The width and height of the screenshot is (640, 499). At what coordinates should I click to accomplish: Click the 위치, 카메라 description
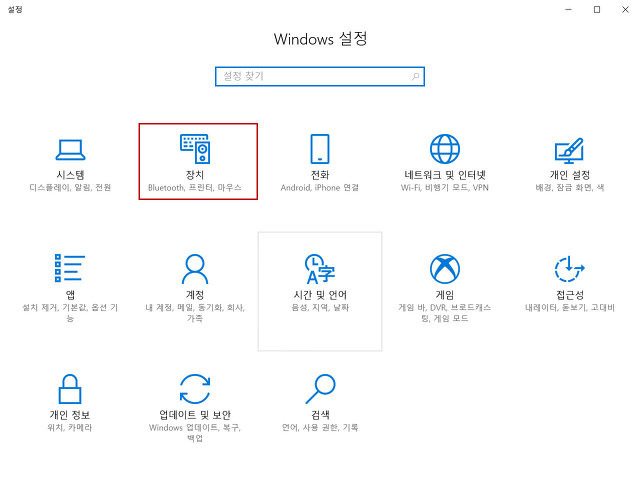point(70,428)
